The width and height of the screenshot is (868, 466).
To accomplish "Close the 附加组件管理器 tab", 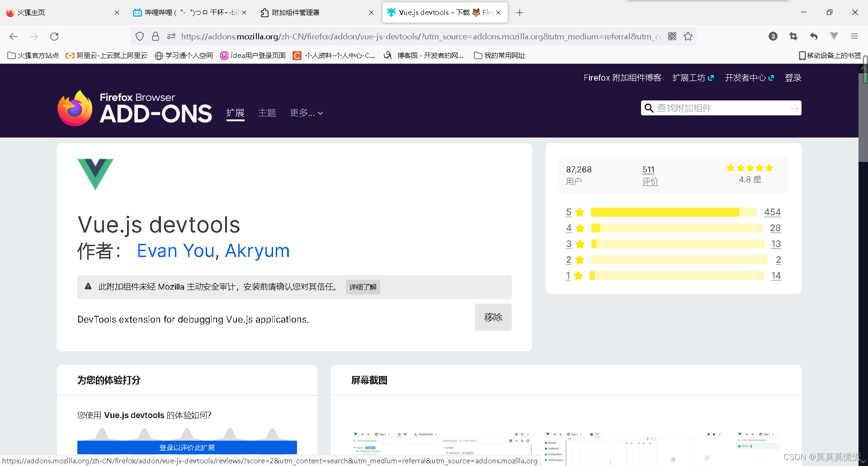I will [371, 13].
